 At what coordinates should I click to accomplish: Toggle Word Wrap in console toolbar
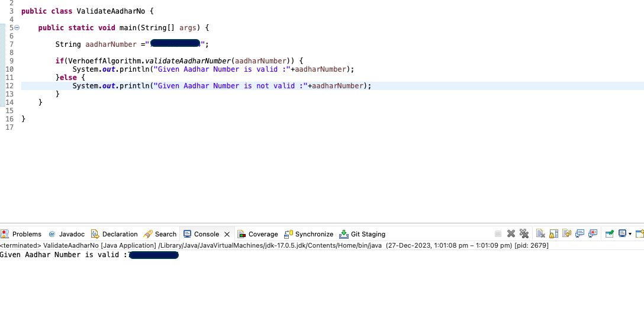(567, 233)
